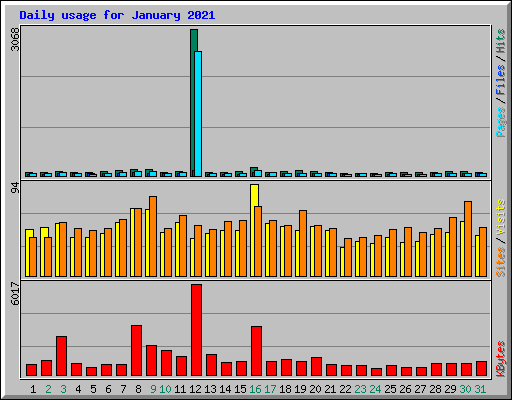
Task: Click day label 5 on the x-axis
Action: pyautogui.click(x=93, y=389)
